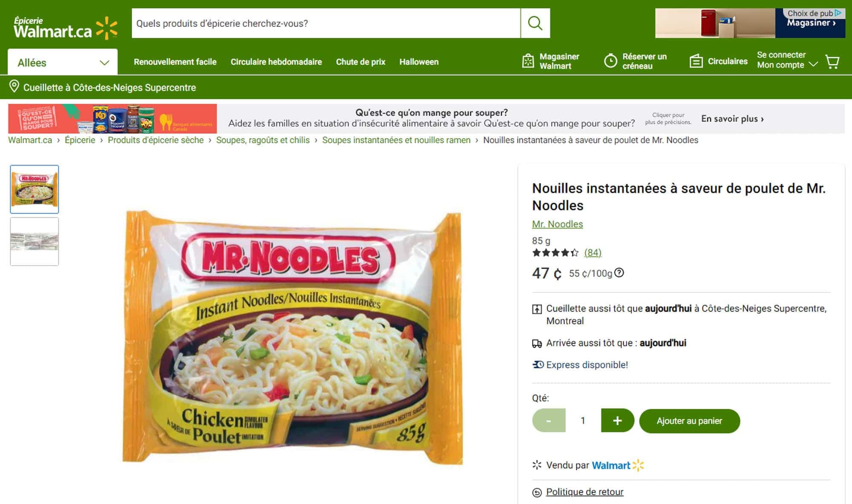Click the Réserver un créneau clock icon
The image size is (852, 504).
[x=610, y=61]
